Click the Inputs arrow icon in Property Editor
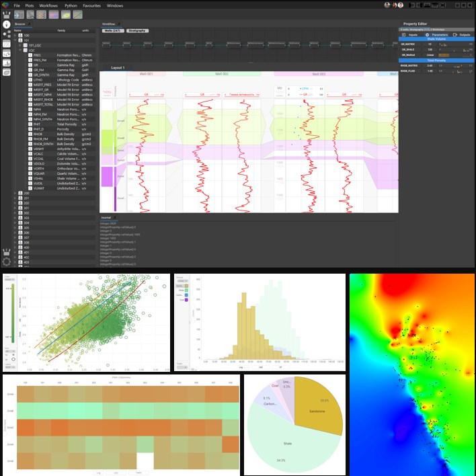Screen dimensions: 476x476 [x=403, y=34]
